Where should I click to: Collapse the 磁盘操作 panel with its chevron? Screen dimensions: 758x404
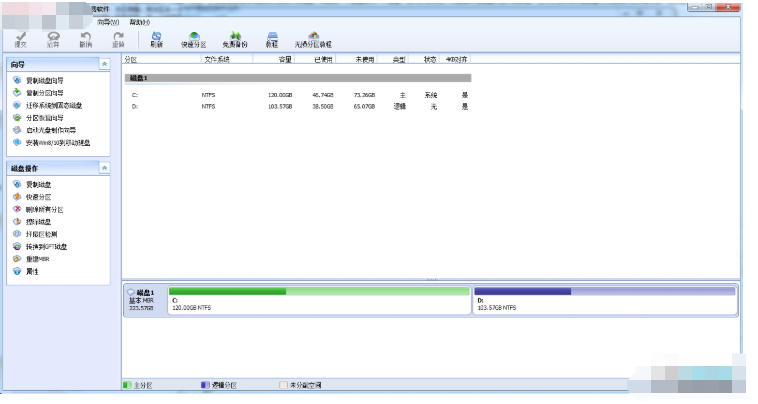point(105,168)
